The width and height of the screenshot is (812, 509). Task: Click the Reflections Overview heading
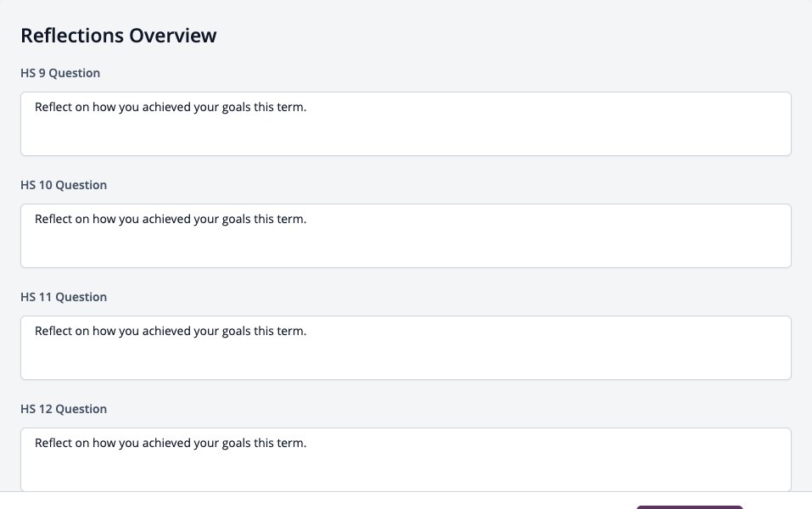point(119,36)
